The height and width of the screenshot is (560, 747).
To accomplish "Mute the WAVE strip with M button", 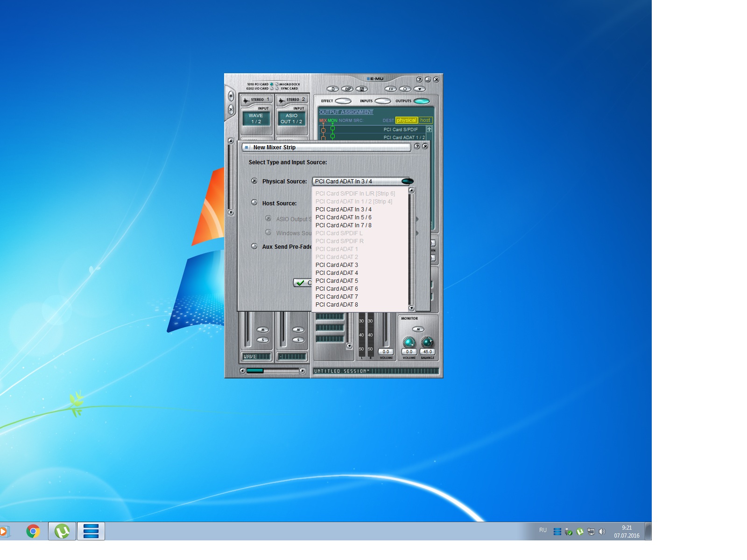I will (x=263, y=330).
